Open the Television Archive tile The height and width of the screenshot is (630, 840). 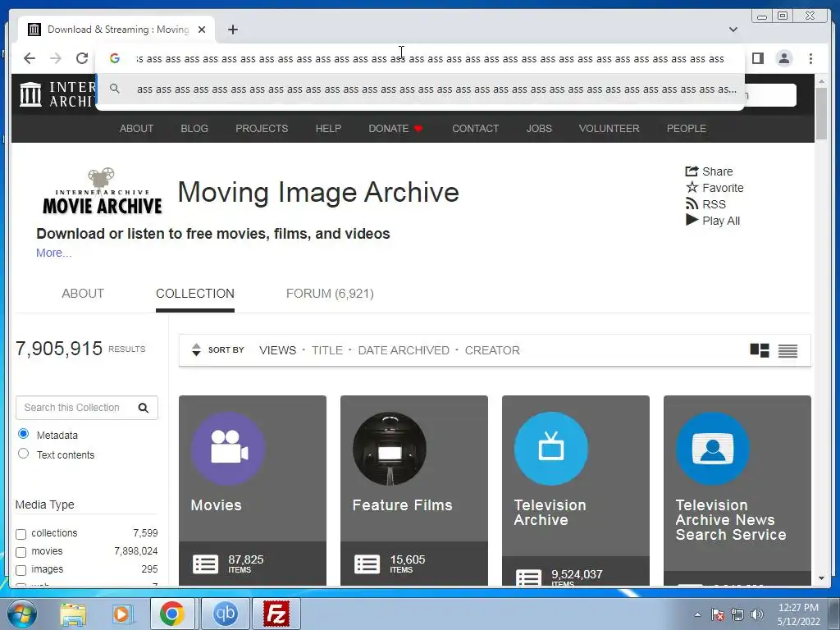tap(576, 491)
